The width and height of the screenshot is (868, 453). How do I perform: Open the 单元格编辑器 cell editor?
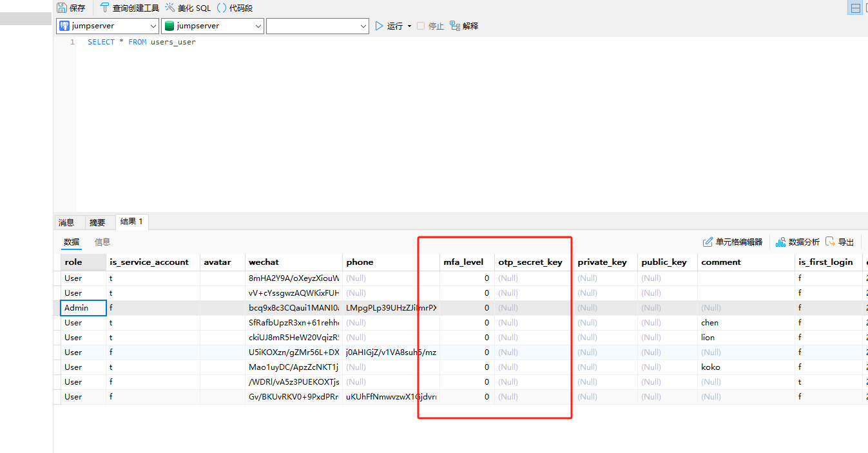[x=733, y=242]
